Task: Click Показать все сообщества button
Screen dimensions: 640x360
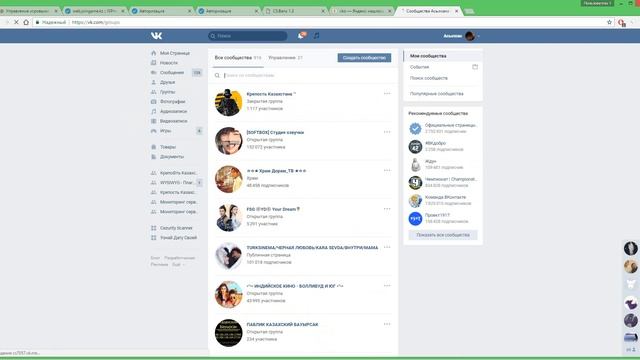Action: coord(443,235)
